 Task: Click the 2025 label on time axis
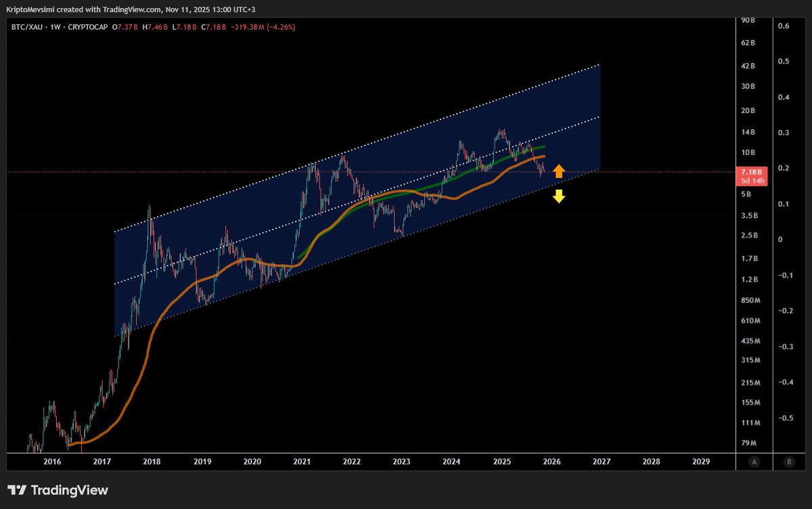point(501,462)
